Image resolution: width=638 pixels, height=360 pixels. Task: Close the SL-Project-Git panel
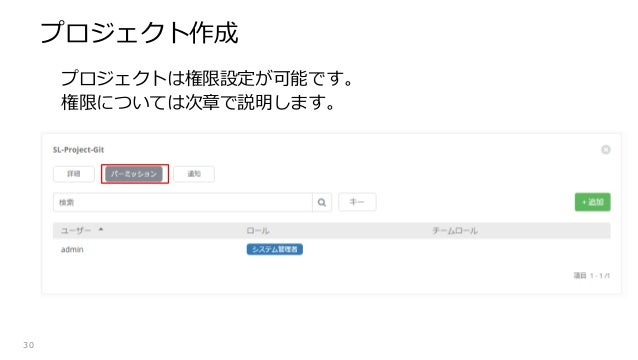[605, 150]
